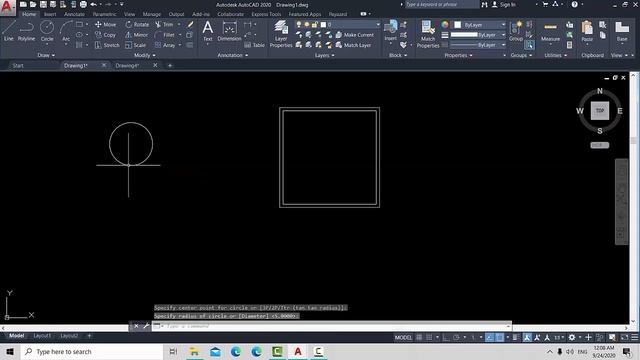
Task: Click the Trim tool
Action: coord(164,24)
